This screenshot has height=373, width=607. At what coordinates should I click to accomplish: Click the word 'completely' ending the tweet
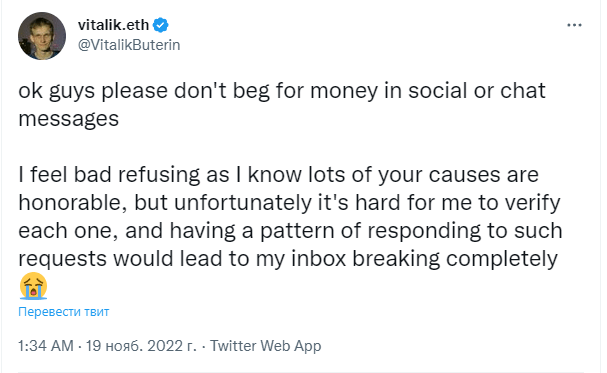pos(502,259)
